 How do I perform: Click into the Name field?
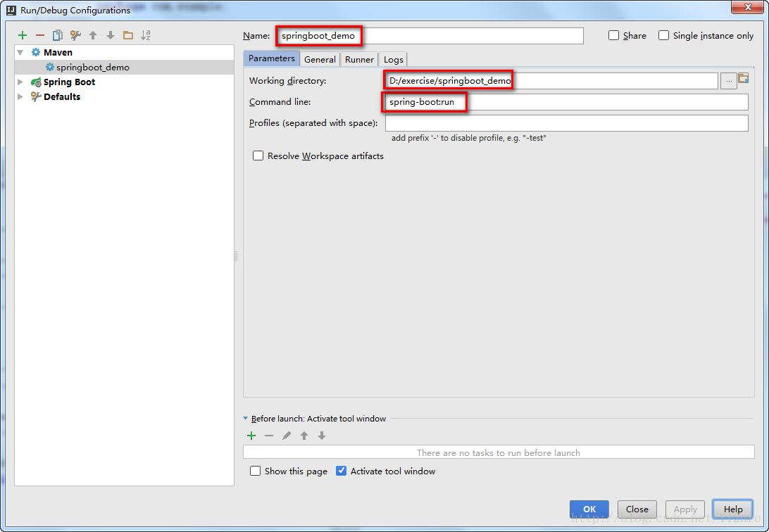tap(430, 36)
